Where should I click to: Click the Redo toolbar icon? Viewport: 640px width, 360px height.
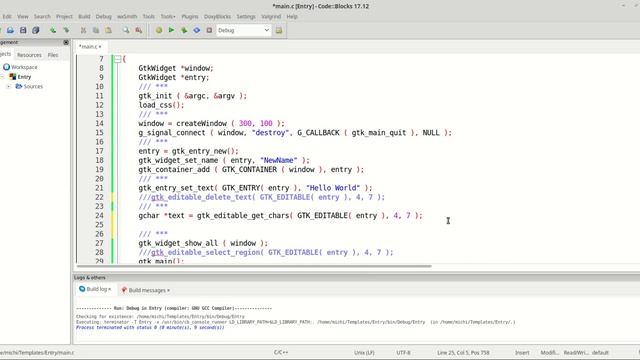point(66,30)
